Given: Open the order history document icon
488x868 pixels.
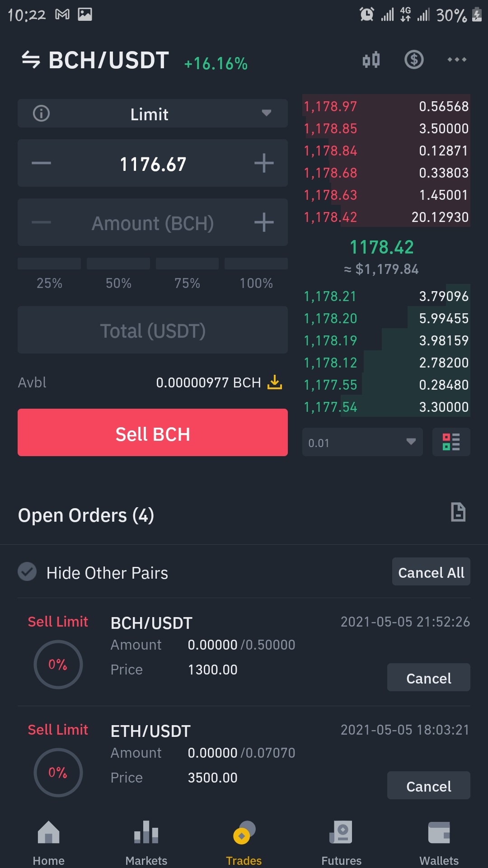Looking at the screenshot, I should coord(458,512).
